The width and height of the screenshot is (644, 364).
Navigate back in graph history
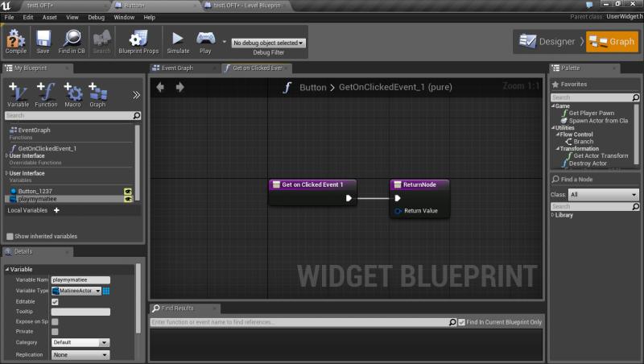pos(160,87)
